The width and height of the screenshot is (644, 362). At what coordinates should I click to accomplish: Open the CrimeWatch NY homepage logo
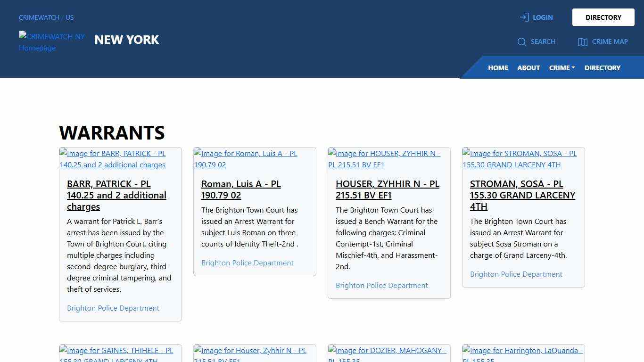52,42
